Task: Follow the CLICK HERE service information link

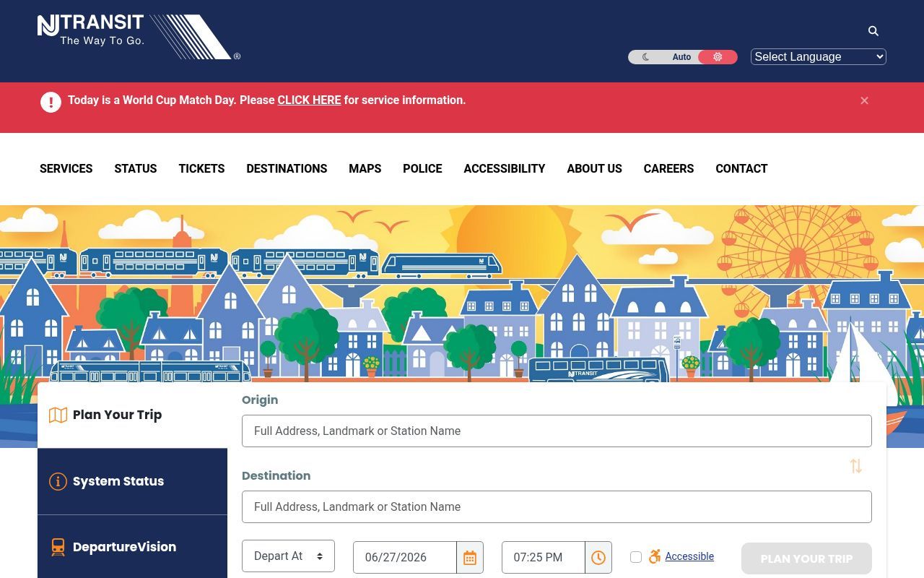Action: point(309,100)
